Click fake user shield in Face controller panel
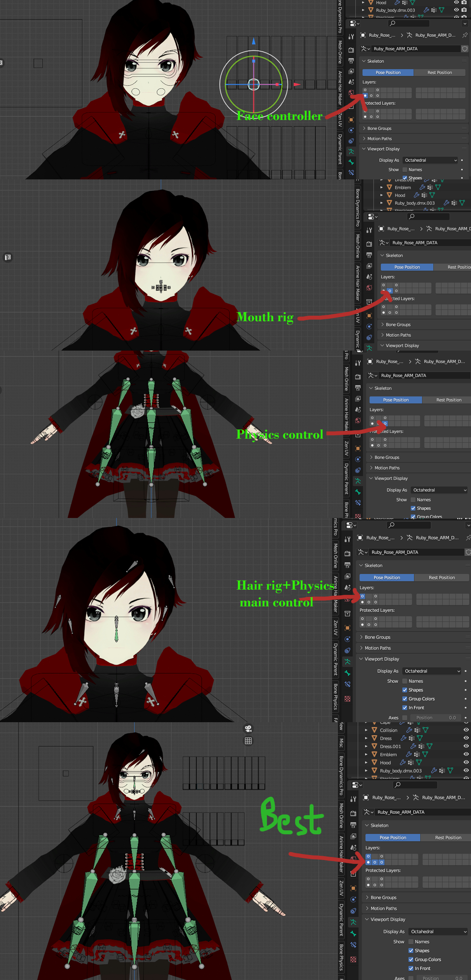 point(464,49)
